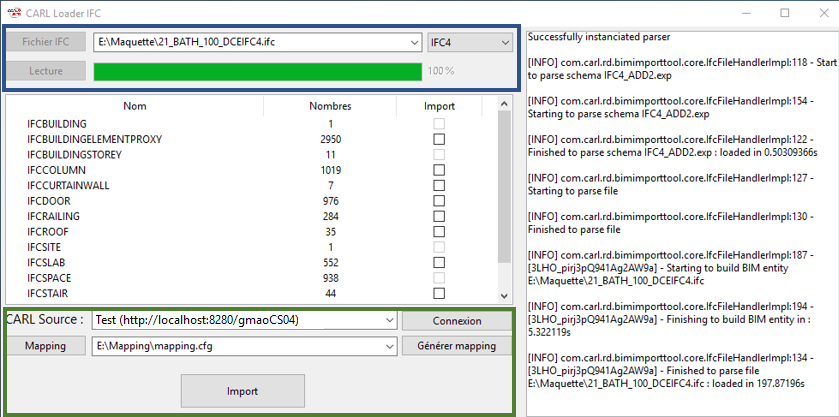Click the count value 552

[x=331, y=263]
